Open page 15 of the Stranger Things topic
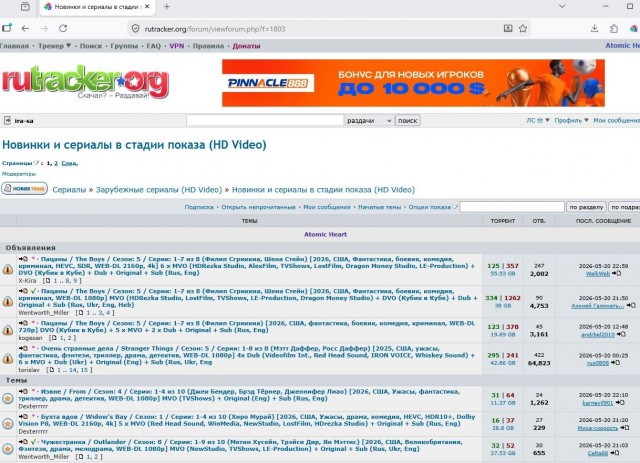Viewport: 640px width, 463px height. click(x=84, y=370)
